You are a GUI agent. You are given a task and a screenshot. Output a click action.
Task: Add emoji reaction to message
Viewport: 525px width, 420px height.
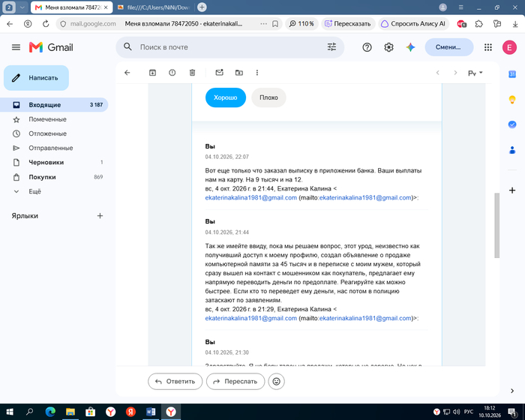(276, 381)
